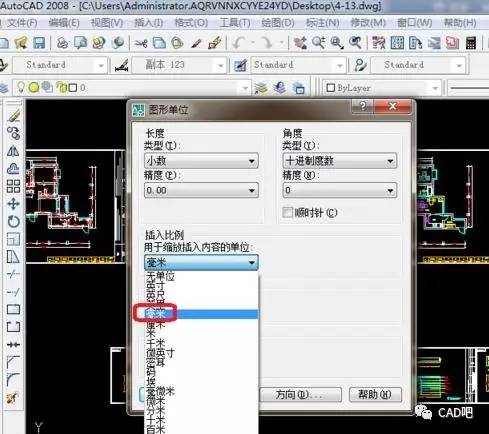The height and width of the screenshot is (434, 489).
Task: Select the Move tool
Action: click(14, 204)
